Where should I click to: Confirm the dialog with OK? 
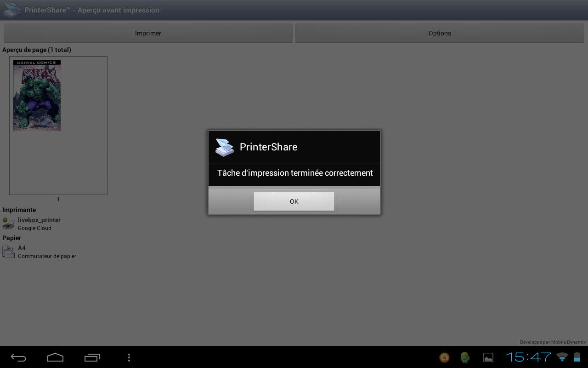tap(294, 201)
